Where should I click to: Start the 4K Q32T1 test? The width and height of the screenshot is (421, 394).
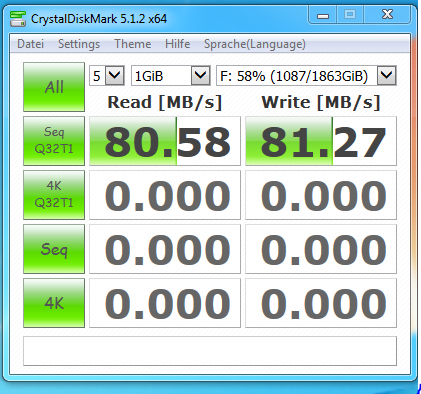(54, 195)
